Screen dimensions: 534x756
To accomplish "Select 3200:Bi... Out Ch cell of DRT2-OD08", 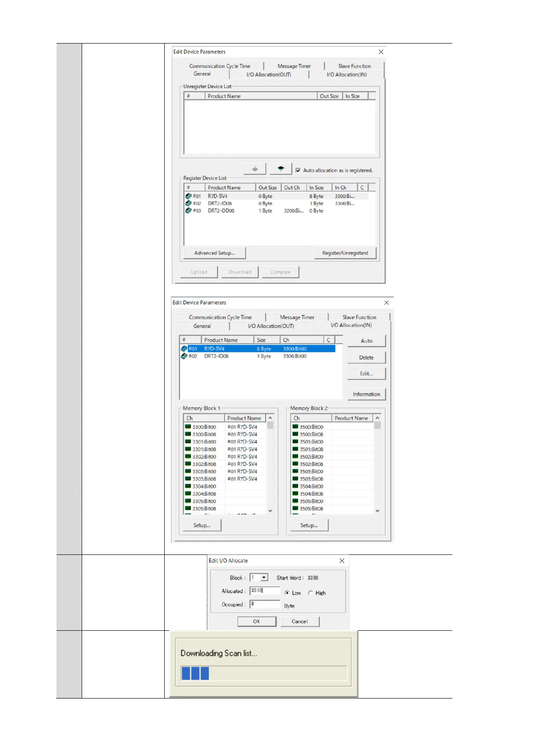I will pyautogui.click(x=293, y=211).
